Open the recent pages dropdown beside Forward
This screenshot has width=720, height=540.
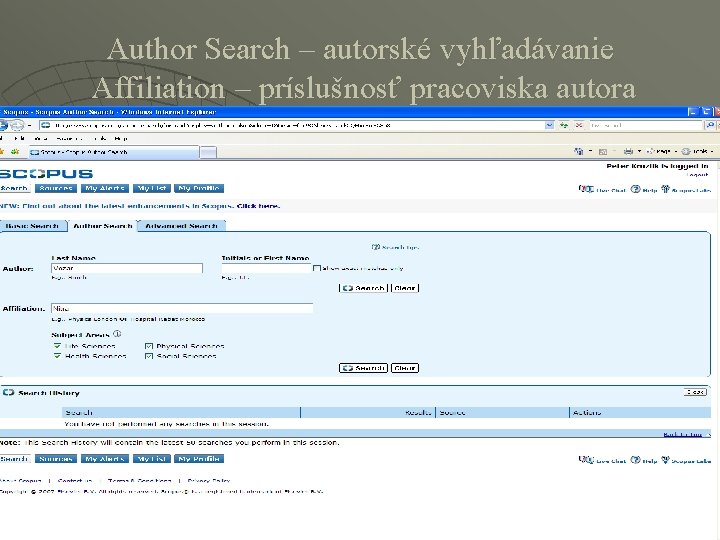point(30,125)
